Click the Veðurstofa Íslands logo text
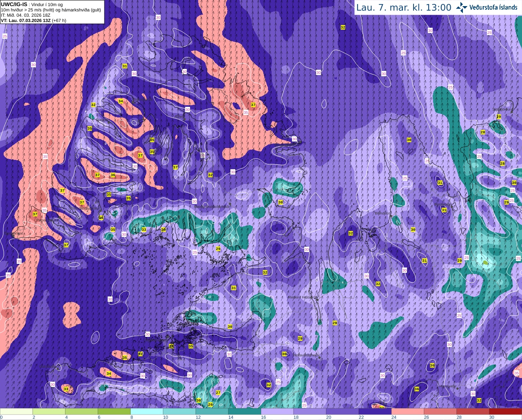This screenshot has height=420, width=522. pyautogui.click(x=493, y=7)
